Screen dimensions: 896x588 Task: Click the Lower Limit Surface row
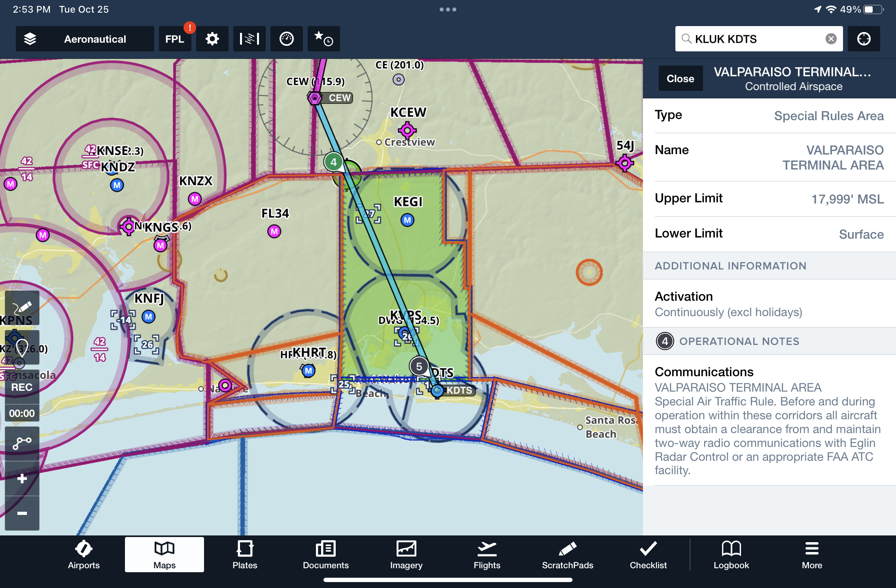click(769, 234)
